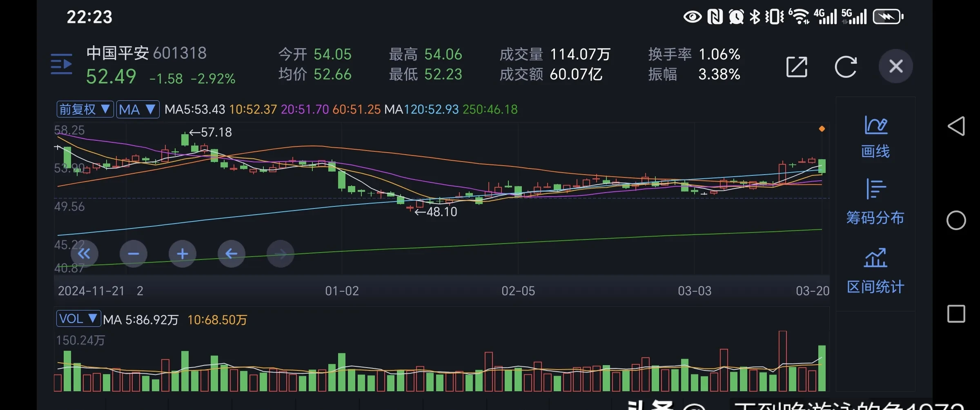Tap the 01-02 date label on axis
The image size is (980, 410).
coord(342,291)
